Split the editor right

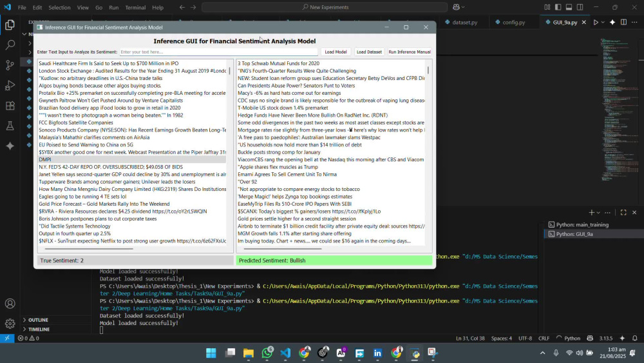tap(623, 22)
